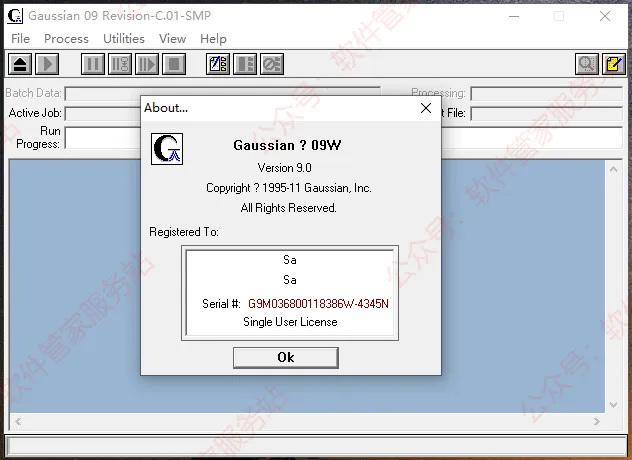Click 'Gaussian ? 09W' heading
Image resolution: width=632 pixels, height=460 pixels.
pos(287,145)
